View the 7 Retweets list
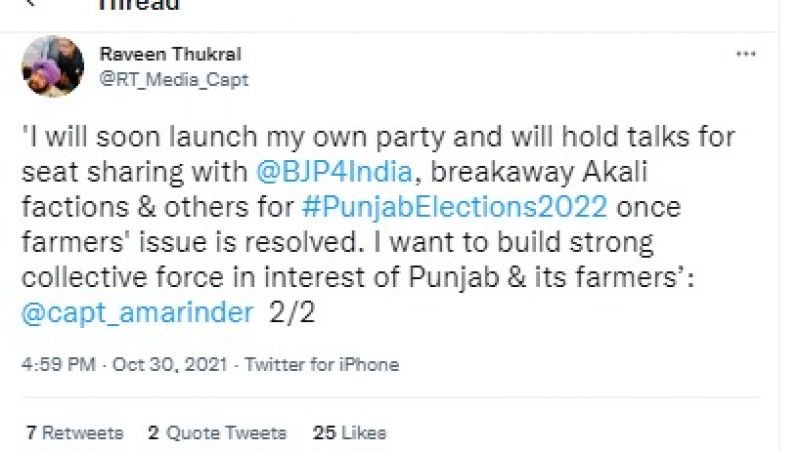This screenshot has width=800, height=451. click(x=75, y=433)
